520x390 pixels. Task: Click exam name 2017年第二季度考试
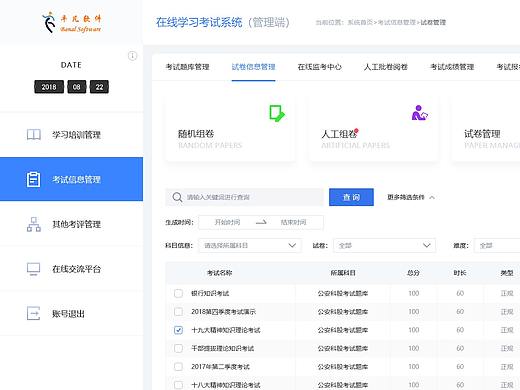(x=220, y=367)
